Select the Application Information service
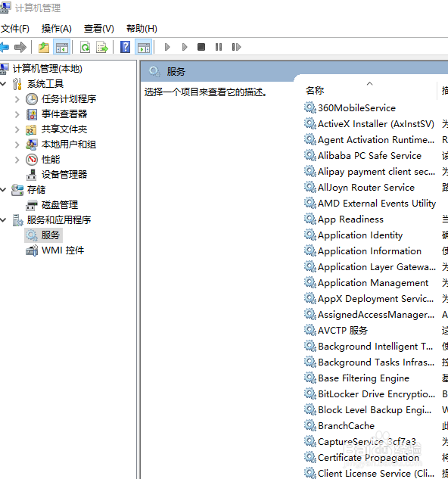The width and height of the screenshot is (448, 479). (x=369, y=250)
